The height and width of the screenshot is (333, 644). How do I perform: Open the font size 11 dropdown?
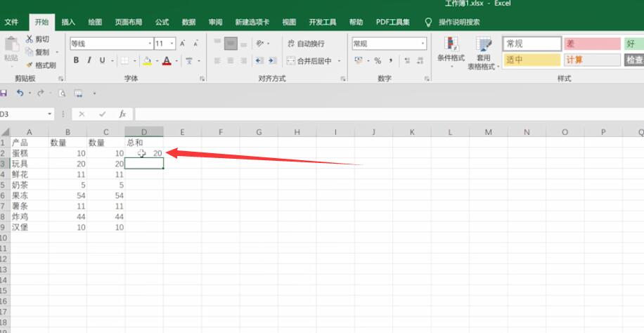172,44
